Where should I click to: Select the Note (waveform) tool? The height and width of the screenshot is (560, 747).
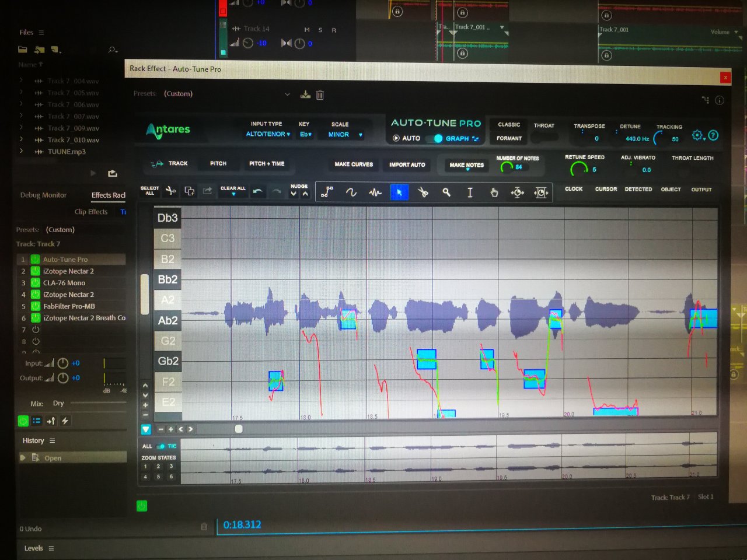pos(375,192)
